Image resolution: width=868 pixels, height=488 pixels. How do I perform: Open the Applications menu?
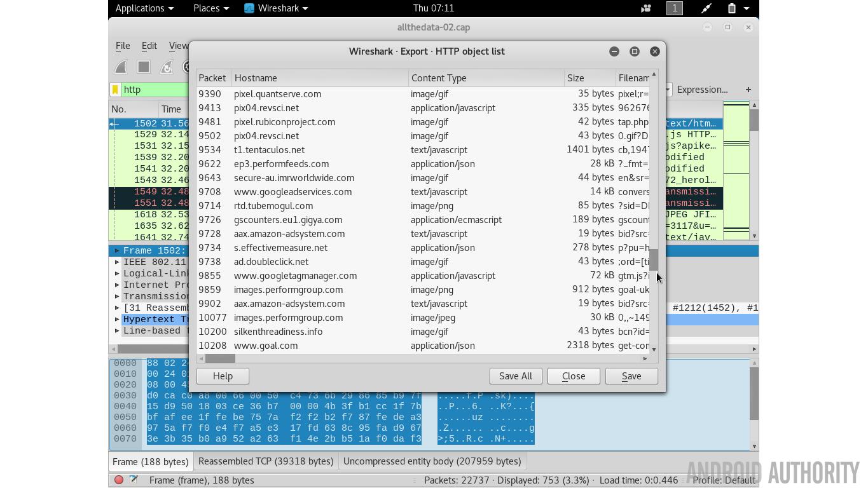[x=144, y=8]
